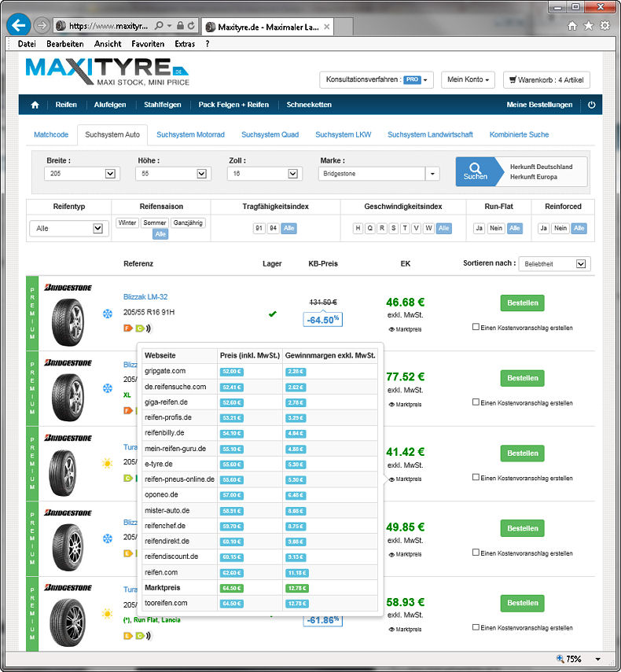Open the Breite dropdown
Viewport: 621px width, 672px height.
point(82,174)
